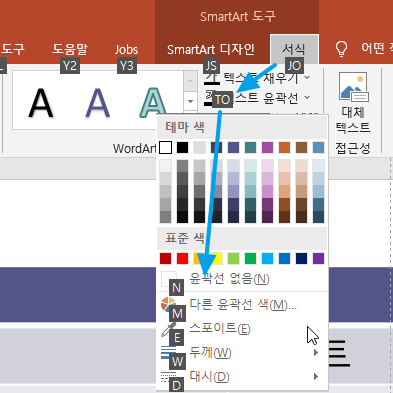393x393 pixels.
Task: Click the lightbulb Tell Me icon
Action: click(x=342, y=49)
